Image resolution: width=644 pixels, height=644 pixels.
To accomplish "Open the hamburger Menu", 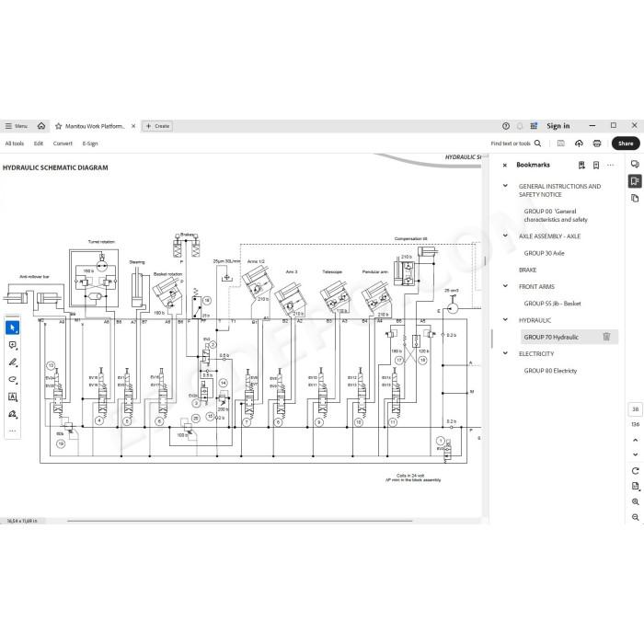I will [x=16, y=126].
